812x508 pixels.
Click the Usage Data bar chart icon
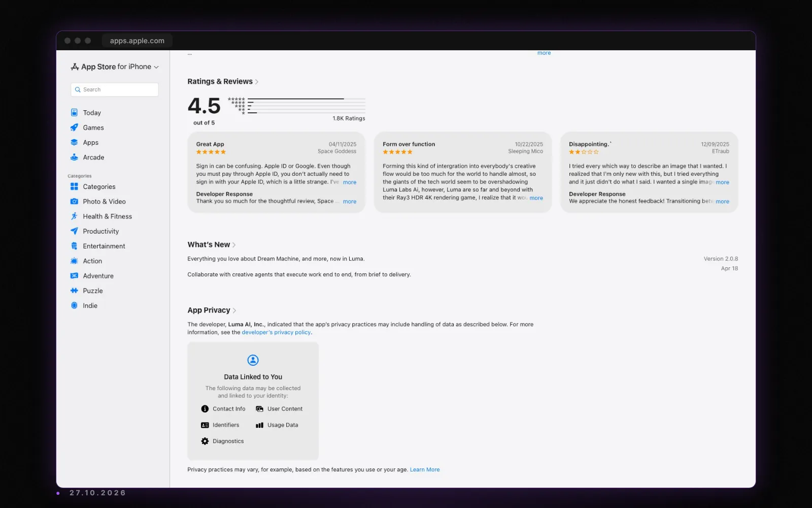260,425
